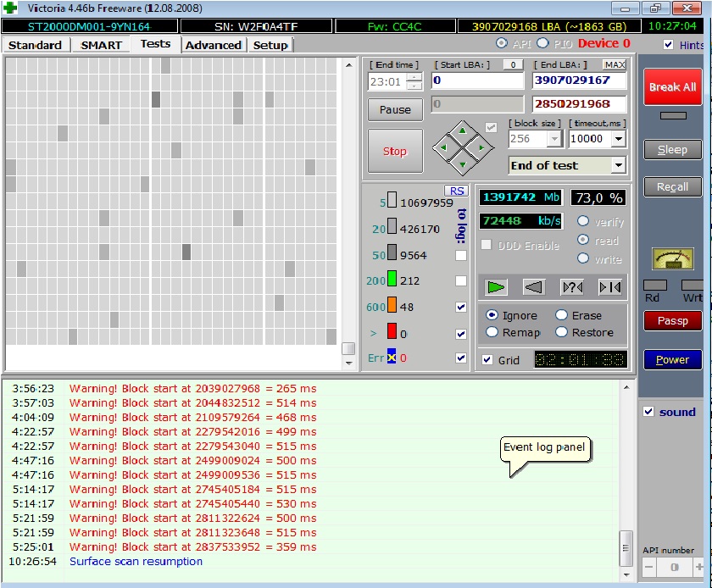
Task: Click the green 200 ms block swatch
Action: pyautogui.click(x=392, y=279)
